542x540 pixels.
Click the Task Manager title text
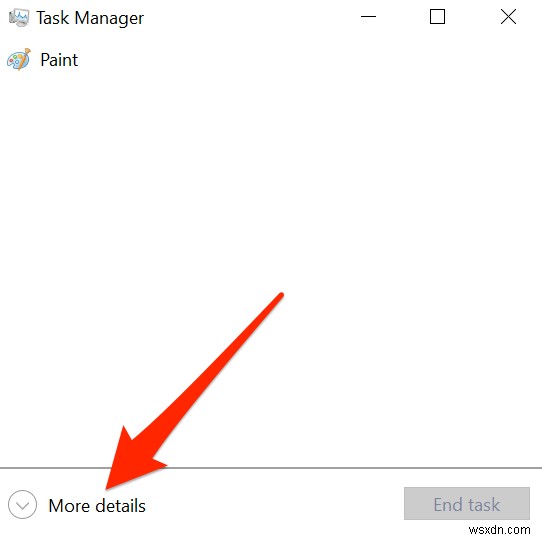(x=90, y=18)
